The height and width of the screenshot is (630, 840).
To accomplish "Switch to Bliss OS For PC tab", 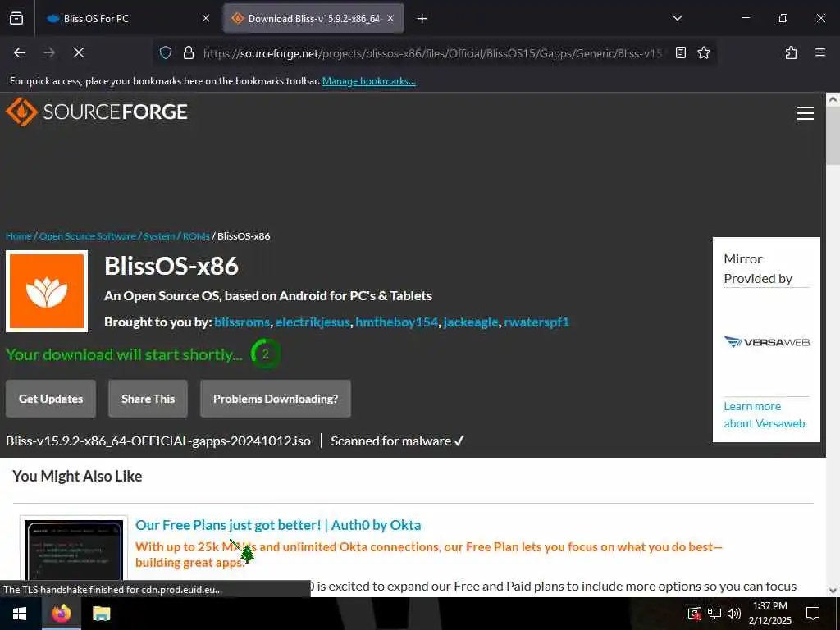I will [x=127, y=18].
